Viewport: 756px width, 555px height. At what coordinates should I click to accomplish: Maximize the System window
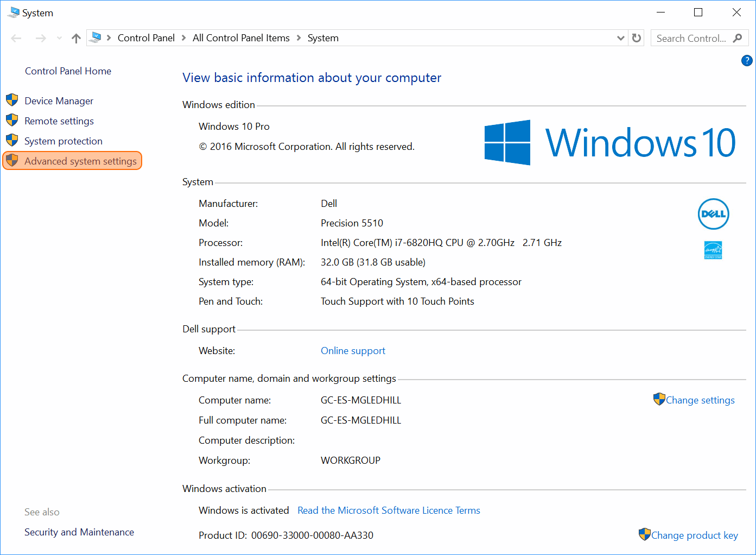point(698,12)
